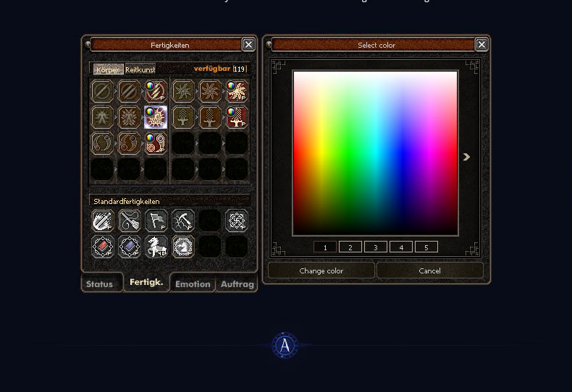This screenshot has height=392, width=572.
Task: Select color preset slot 3
Action: [375, 247]
